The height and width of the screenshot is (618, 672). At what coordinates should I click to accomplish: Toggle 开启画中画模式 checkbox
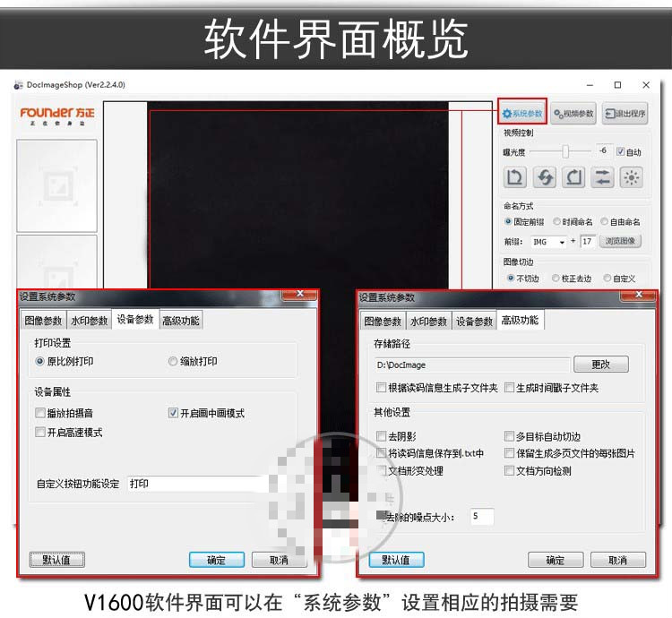click(173, 413)
